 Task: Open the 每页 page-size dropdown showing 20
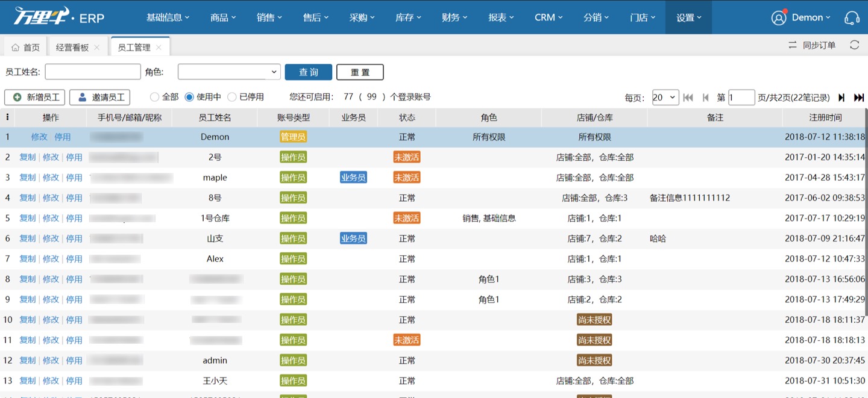(665, 97)
